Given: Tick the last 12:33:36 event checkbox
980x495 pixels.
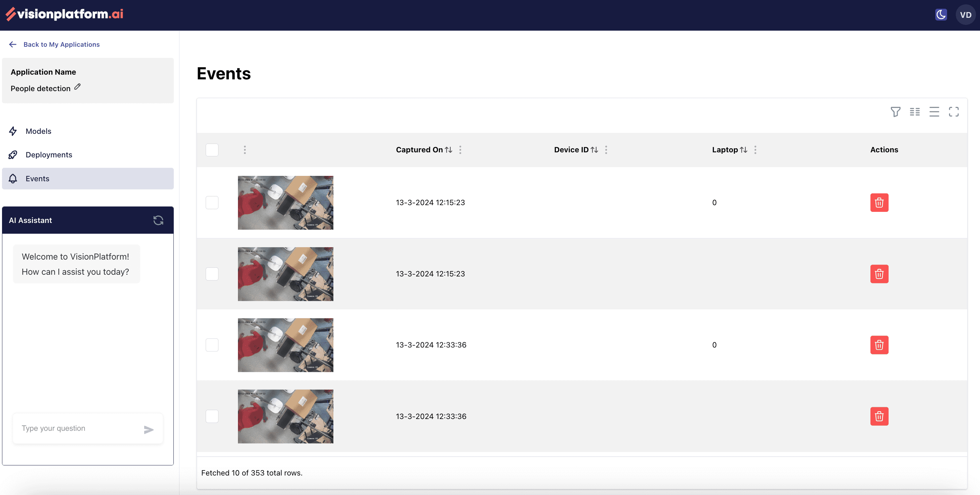Looking at the screenshot, I should coord(212,416).
